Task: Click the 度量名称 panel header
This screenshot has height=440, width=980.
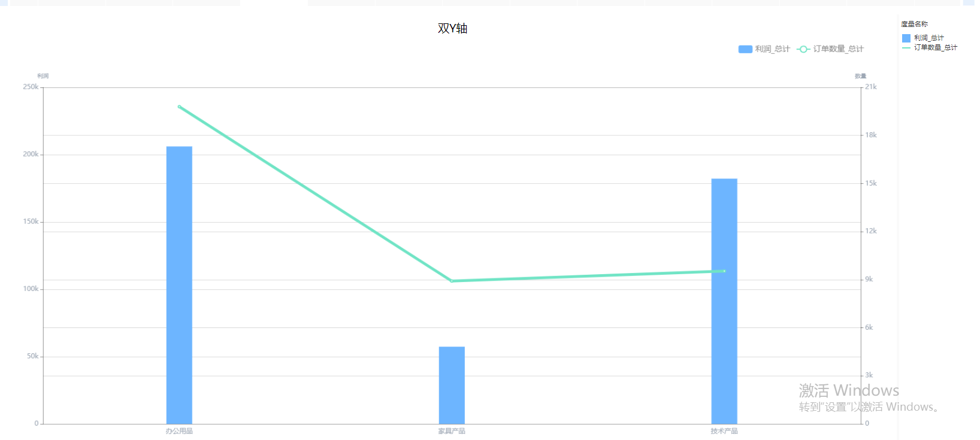Action: (915, 24)
